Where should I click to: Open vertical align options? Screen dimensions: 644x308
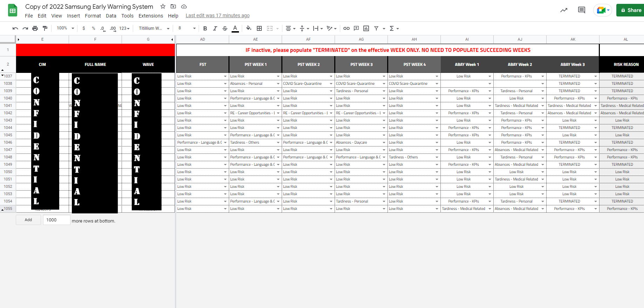(304, 28)
